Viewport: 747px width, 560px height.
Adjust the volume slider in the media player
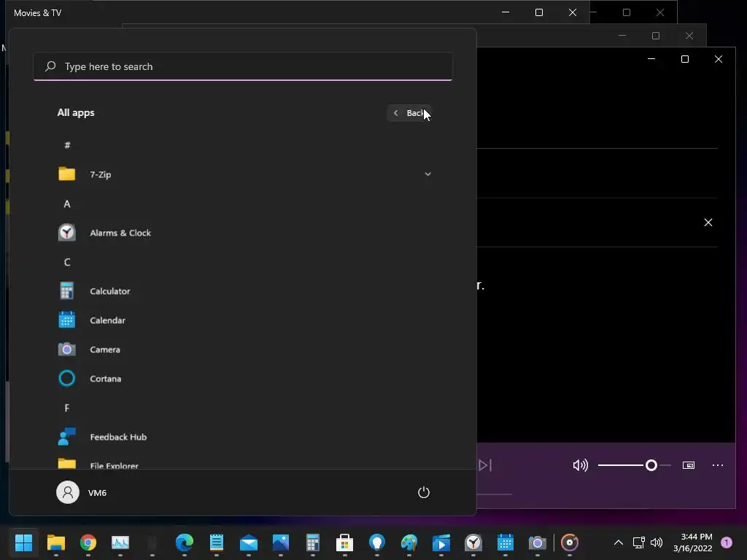click(x=634, y=465)
